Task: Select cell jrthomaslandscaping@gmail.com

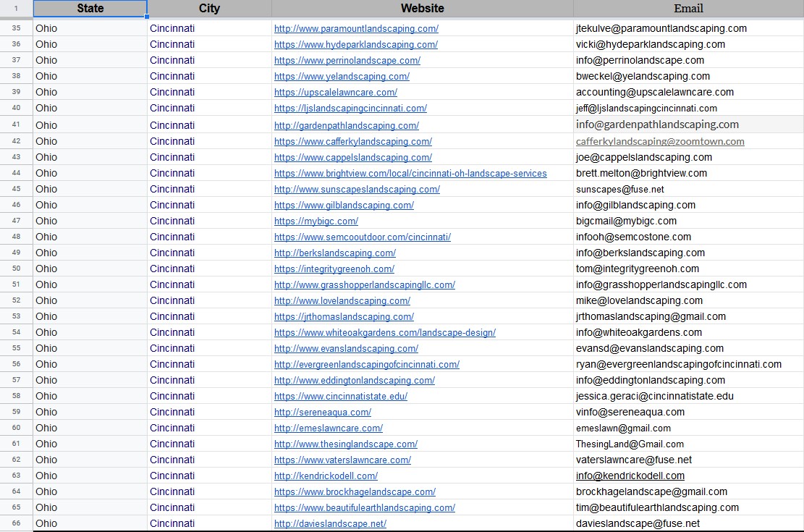Action: 689,316
